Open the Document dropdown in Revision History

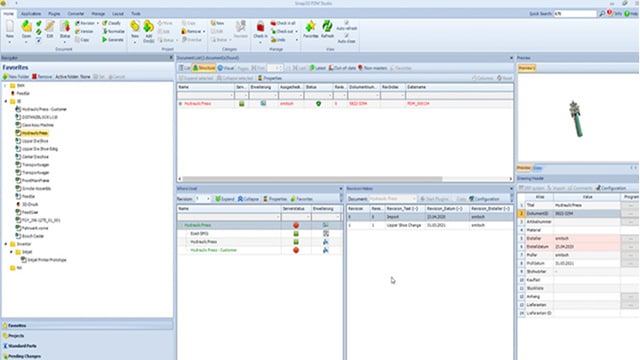[x=414, y=199]
